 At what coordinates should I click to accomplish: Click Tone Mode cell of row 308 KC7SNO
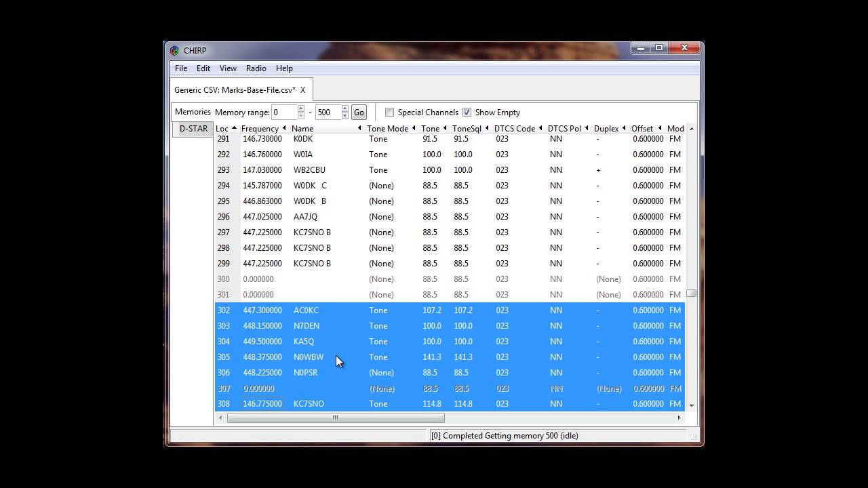point(378,404)
